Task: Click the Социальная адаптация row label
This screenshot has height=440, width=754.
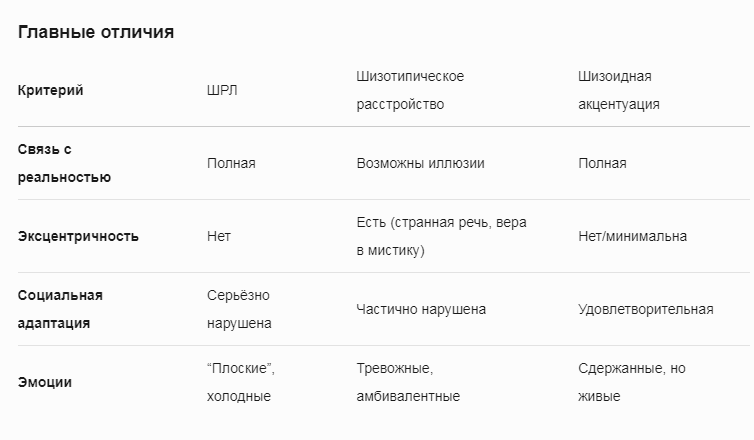Action: coord(60,309)
